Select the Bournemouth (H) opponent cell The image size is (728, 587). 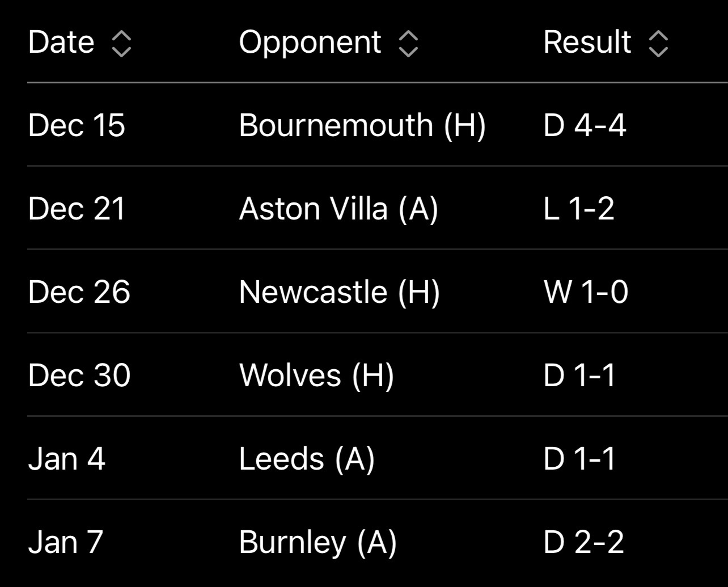pyautogui.click(x=362, y=125)
